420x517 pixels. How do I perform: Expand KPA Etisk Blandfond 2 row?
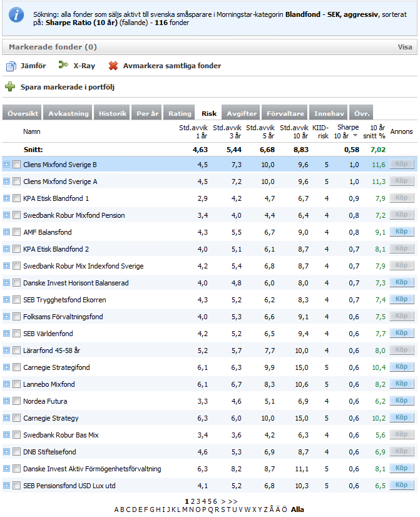coord(6,248)
